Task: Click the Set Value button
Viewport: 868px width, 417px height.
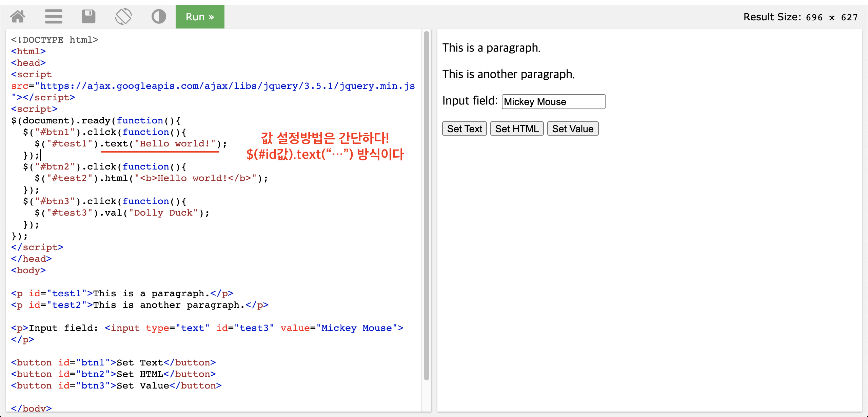Action: (x=573, y=129)
